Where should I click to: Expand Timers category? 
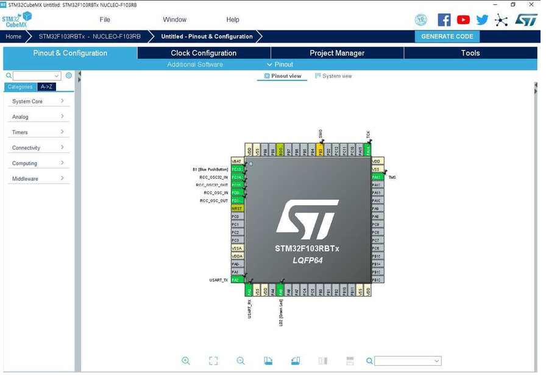[38, 132]
